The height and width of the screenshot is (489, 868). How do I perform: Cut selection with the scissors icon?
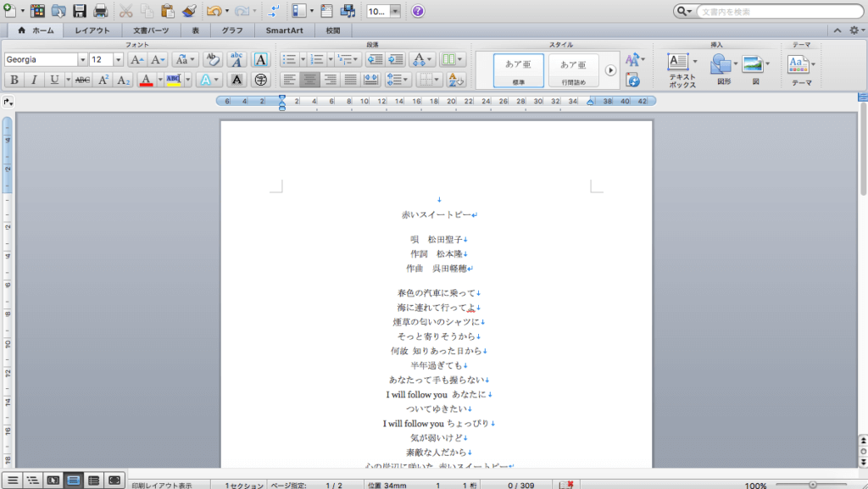pyautogui.click(x=125, y=10)
